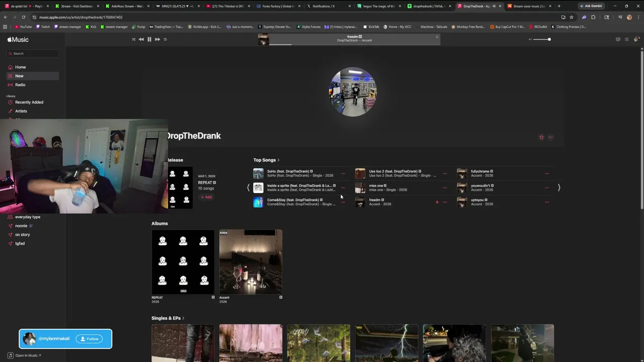Mute via the volume speaker icon

click(530, 39)
